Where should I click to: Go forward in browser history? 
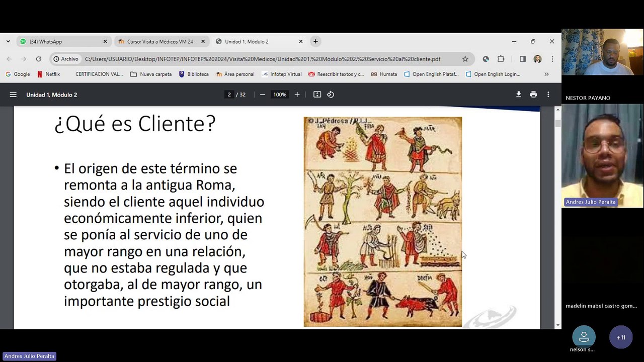pyautogui.click(x=24, y=59)
